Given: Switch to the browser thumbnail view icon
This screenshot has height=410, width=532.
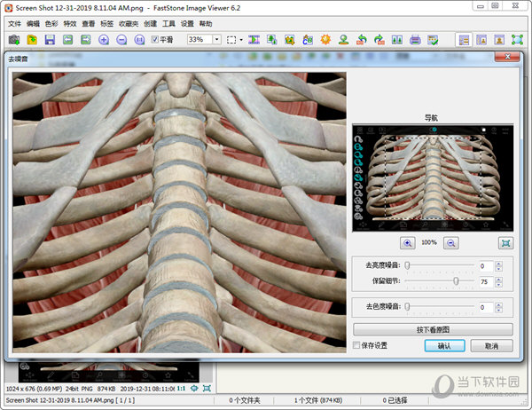Looking at the screenshot, I should point(464,40).
